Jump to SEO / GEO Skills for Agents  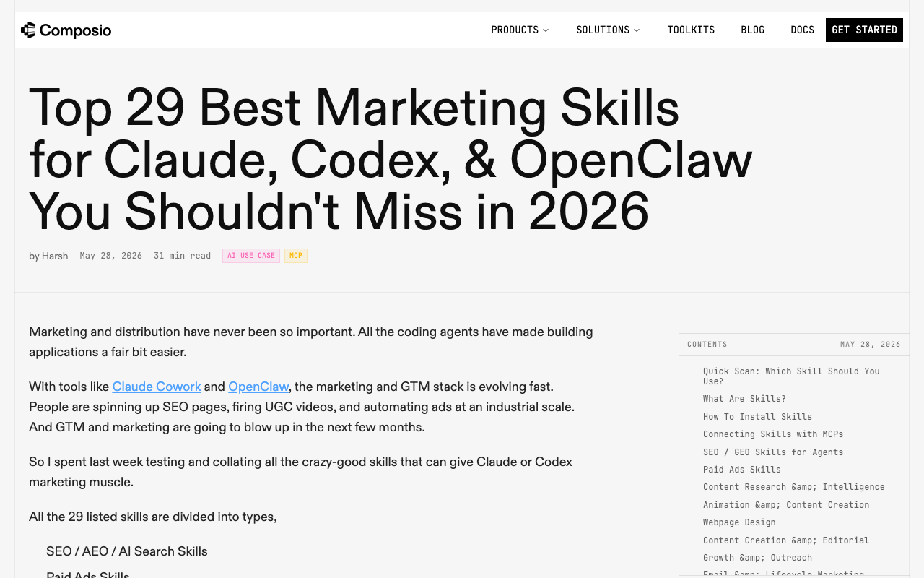click(773, 452)
